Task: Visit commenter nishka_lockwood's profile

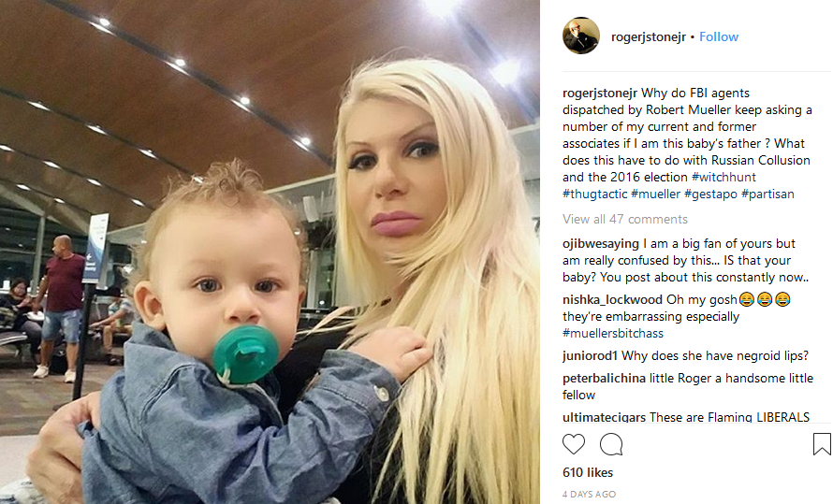Action: [x=612, y=300]
